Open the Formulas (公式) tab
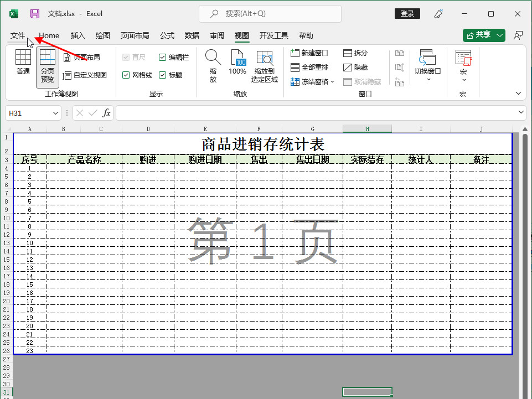The image size is (532, 399). [x=167, y=35]
